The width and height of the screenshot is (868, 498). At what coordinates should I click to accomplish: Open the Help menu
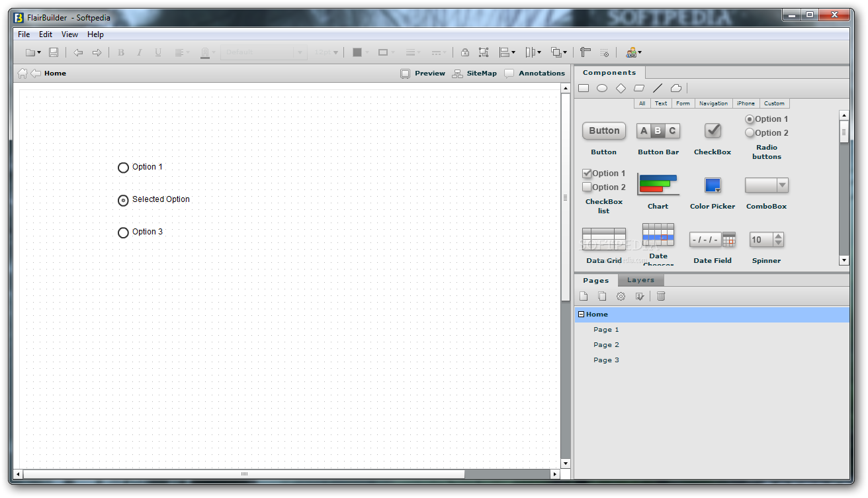(x=95, y=34)
